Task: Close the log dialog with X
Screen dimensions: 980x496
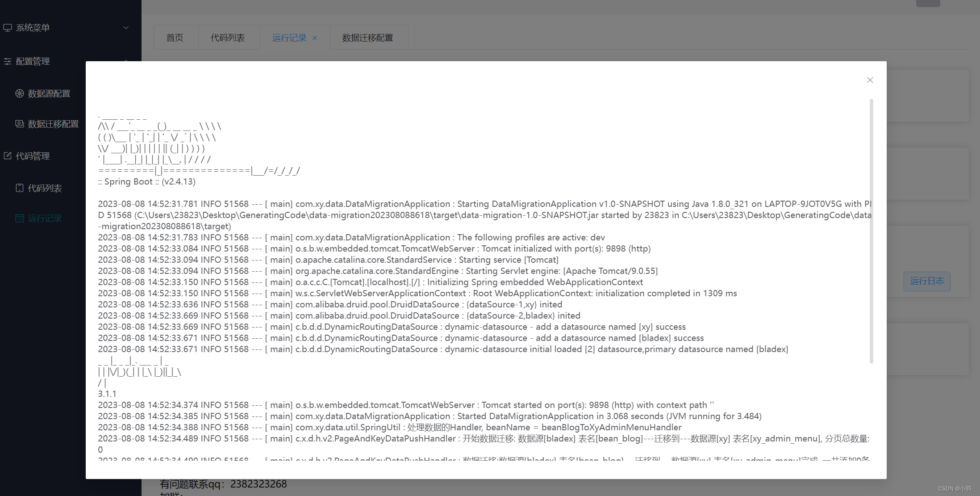Action: [x=870, y=80]
